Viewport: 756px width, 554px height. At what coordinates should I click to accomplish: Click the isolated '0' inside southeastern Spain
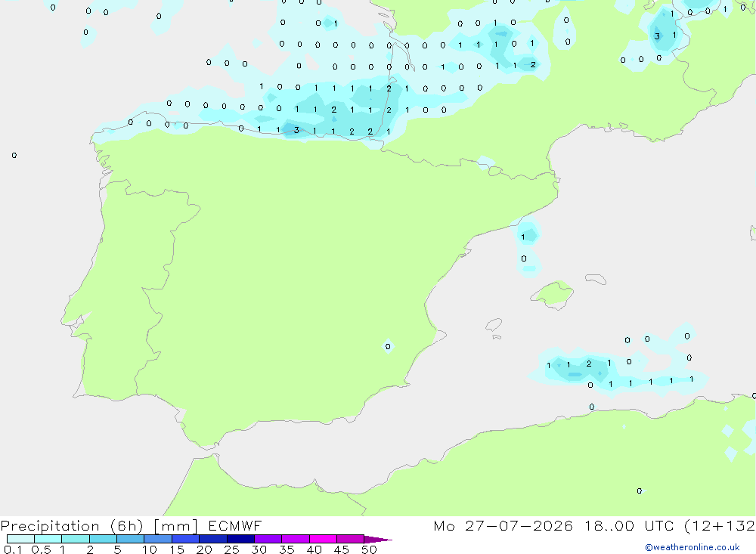click(388, 347)
